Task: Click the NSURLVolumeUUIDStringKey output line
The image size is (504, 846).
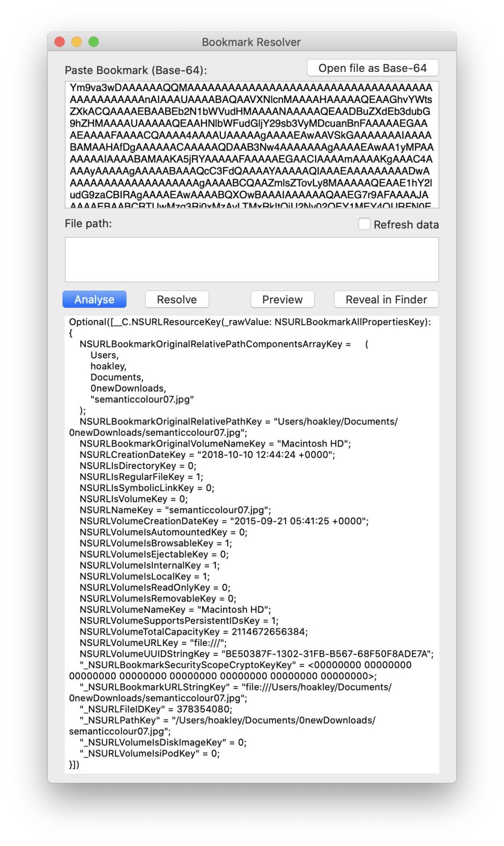Action: click(x=256, y=654)
